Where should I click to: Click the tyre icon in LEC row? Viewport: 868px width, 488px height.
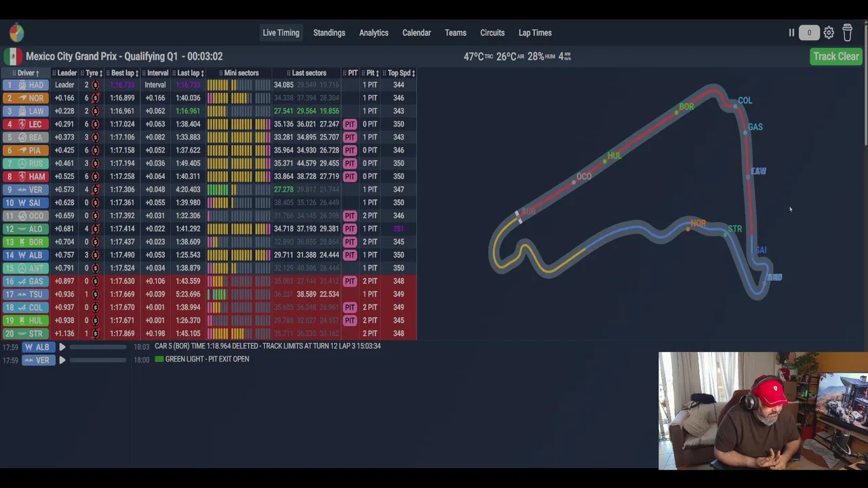click(96, 124)
